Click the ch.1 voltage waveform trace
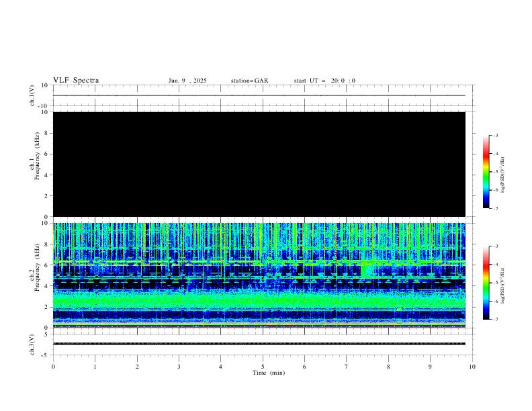Viewport: 532px width, 411px height. pyautogui.click(x=259, y=95)
